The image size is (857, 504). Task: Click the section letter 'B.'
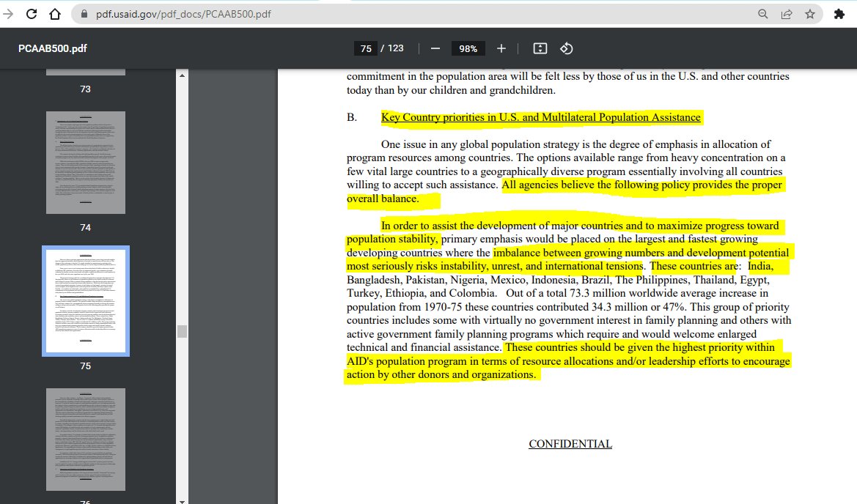tap(351, 117)
